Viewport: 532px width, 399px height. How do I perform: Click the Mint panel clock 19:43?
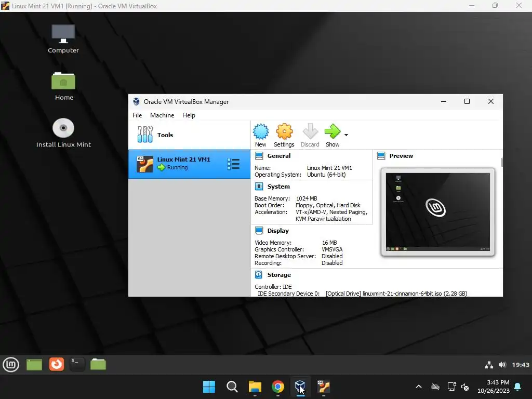521,365
